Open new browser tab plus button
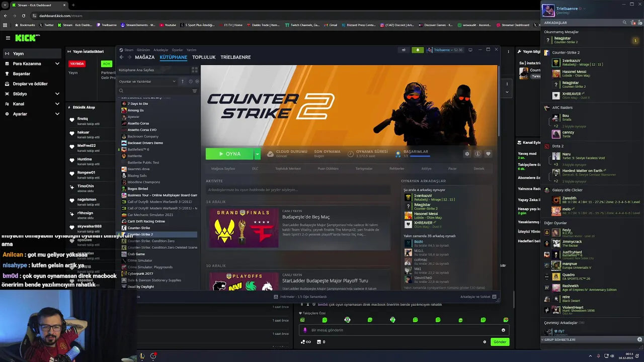Viewport: 644px width, 362px height. pos(73,5)
